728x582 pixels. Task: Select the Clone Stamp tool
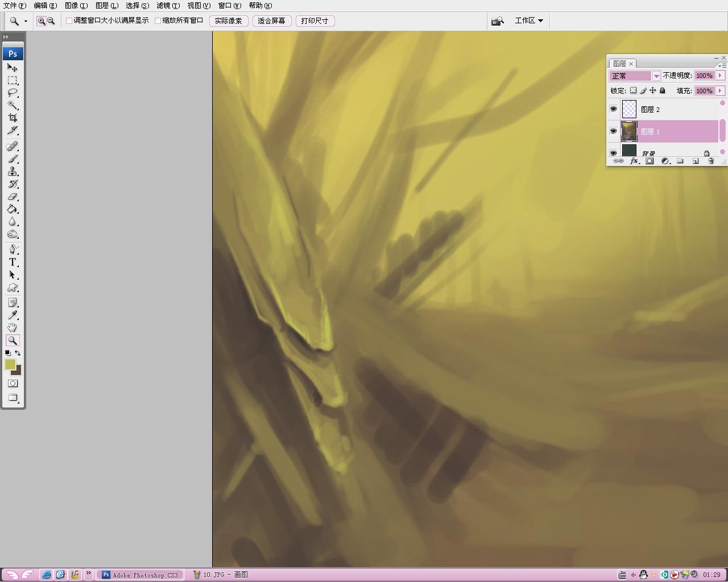coord(13,172)
